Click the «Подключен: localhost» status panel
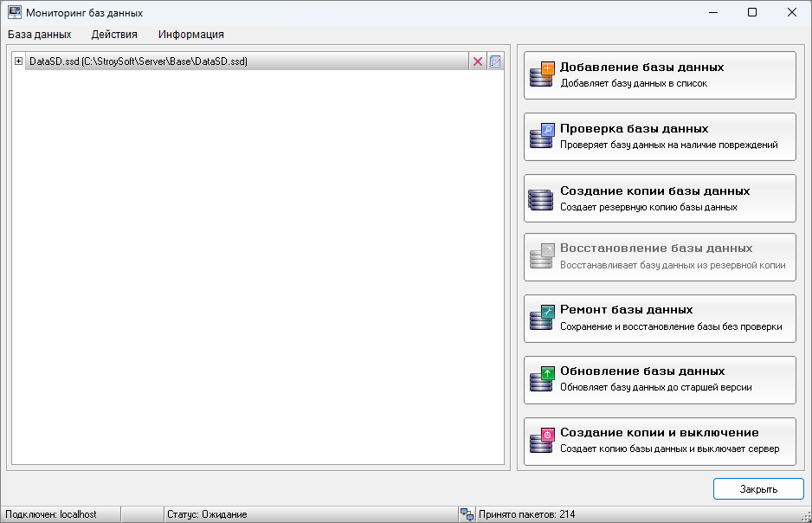The width and height of the screenshot is (812, 523). (x=51, y=514)
